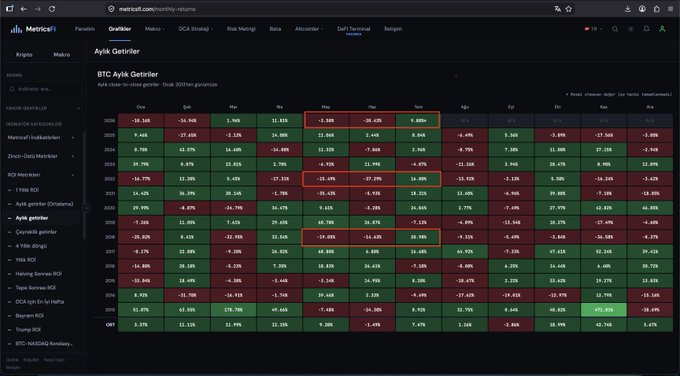Open Trump ROI in the sidebar
This screenshot has height=376, width=680.
pos(28,330)
